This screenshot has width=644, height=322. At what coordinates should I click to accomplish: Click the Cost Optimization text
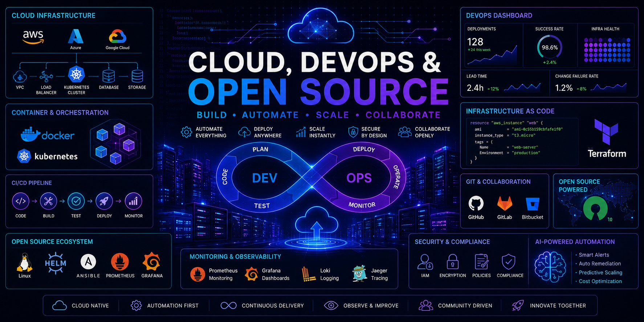[x=600, y=281]
